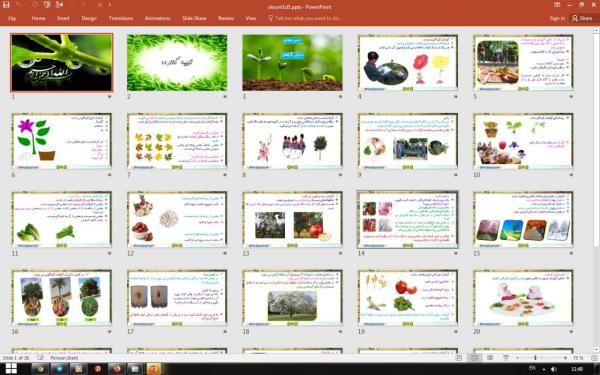
Task: Click zoom out minus button
Action: point(517,358)
